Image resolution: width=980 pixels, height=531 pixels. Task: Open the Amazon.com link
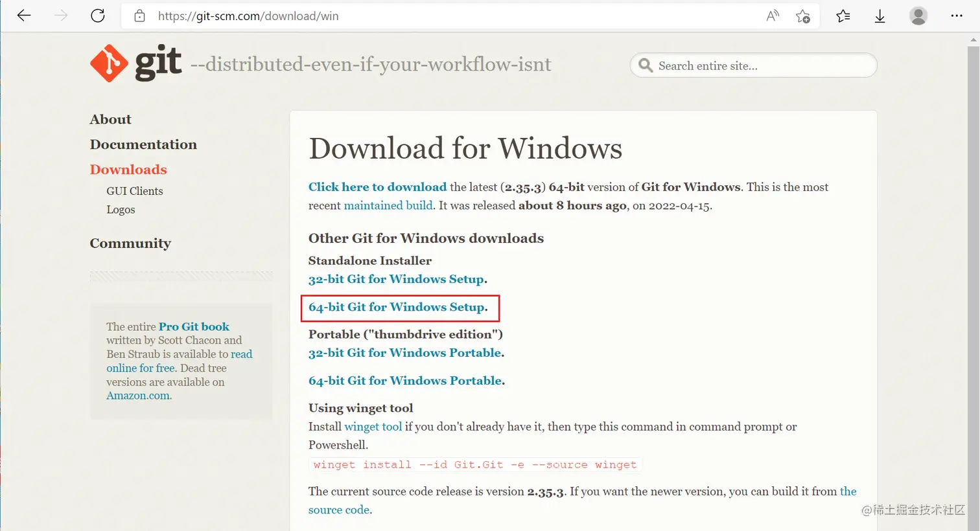click(138, 396)
